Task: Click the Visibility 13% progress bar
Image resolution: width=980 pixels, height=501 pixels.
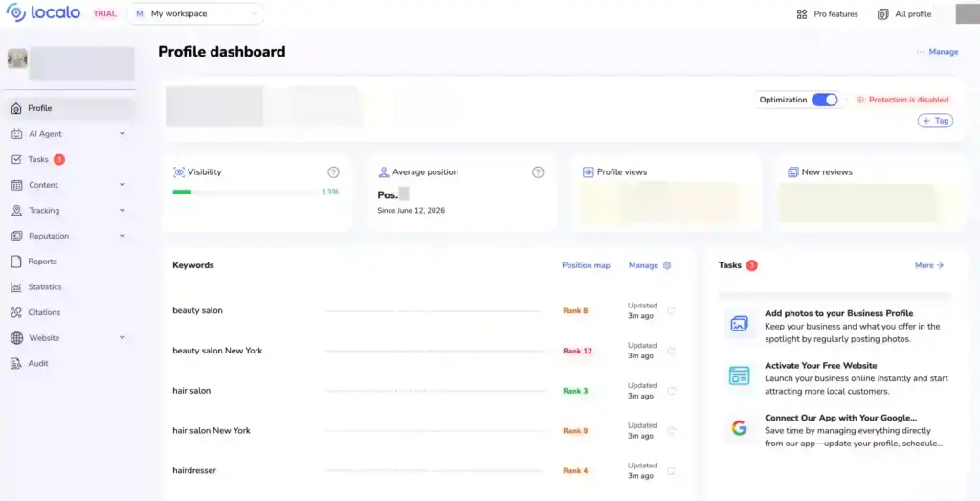Action: point(246,192)
